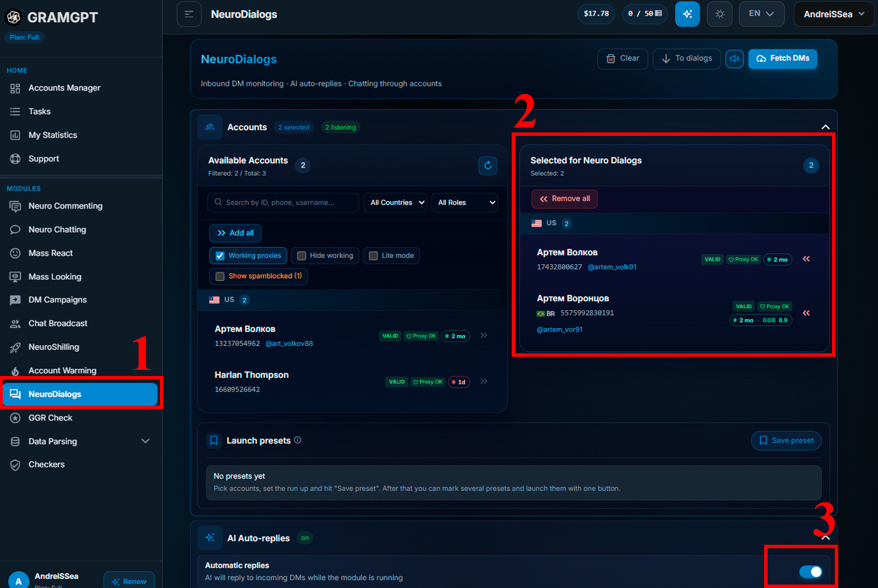Click the 2 listening status badge
This screenshot has width=878, height=588.
click(340, 128)
